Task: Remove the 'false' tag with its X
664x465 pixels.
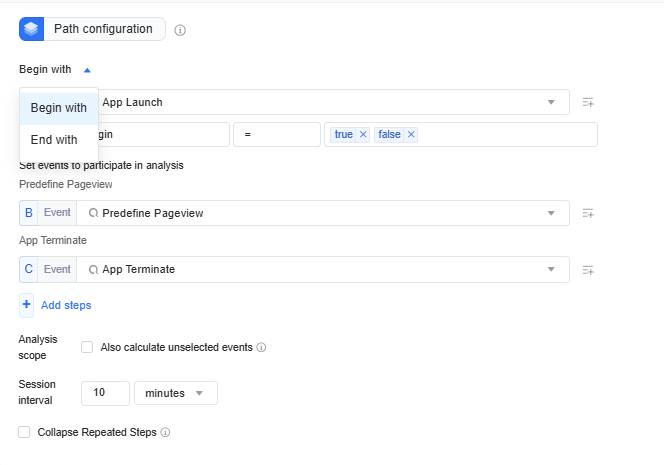Action: pyautogui.click(x=411, y=134)
